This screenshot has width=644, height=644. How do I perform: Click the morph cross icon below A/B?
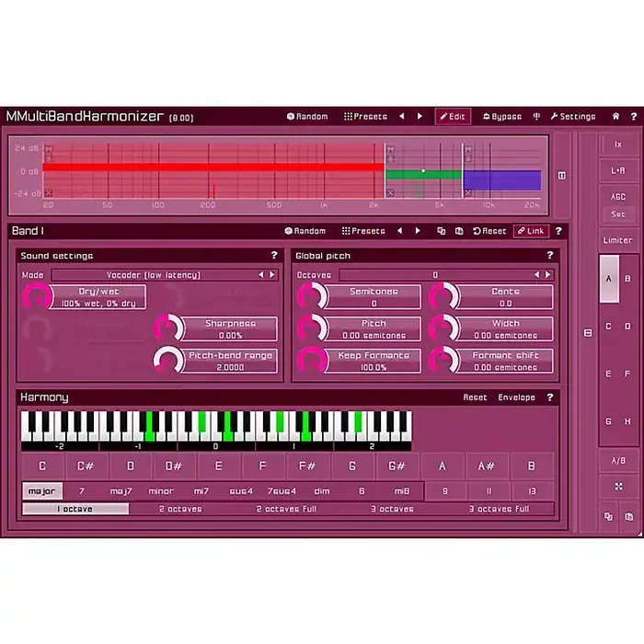[x=618, y=487]
